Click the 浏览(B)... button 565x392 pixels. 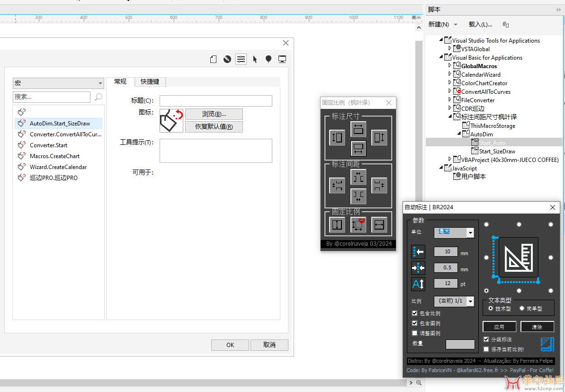(x=214, y=114)
